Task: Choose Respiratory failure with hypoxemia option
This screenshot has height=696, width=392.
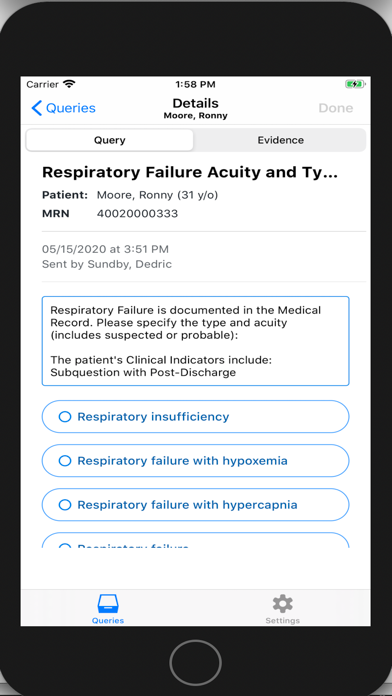Action: click(x=195, y=461)
